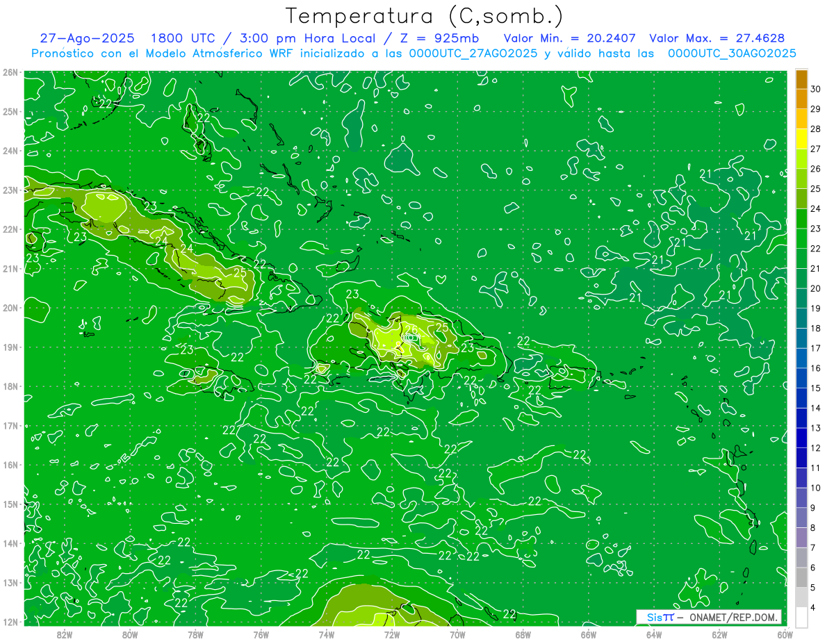
Task: Click the init time "0000UTC_27AGO2025"
Action: [x=473, y=53]
